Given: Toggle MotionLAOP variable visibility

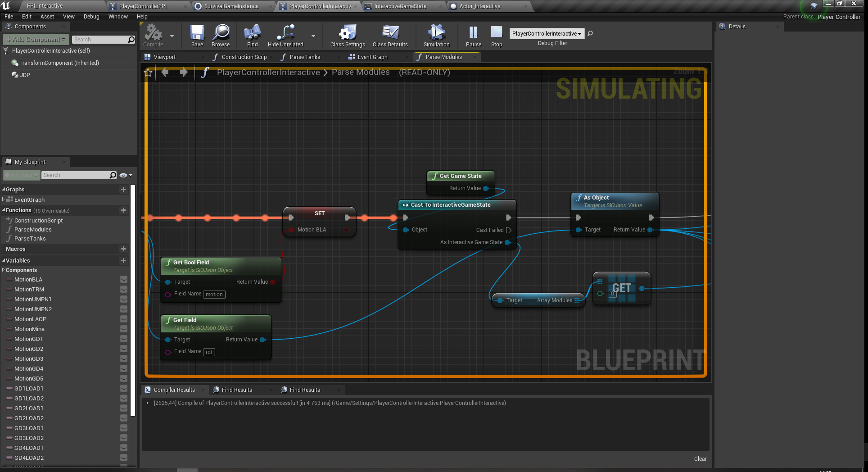Looking at the screenshot, I should point(124,319).
